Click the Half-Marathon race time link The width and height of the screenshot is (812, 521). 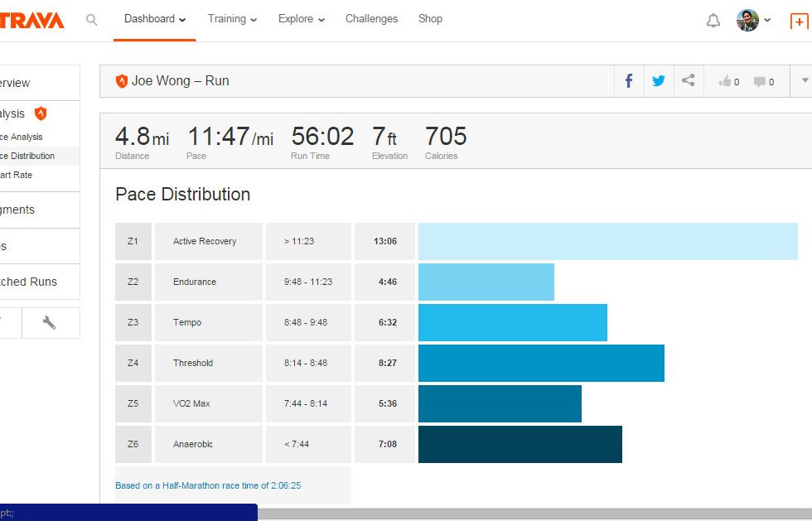coord(208,485)
